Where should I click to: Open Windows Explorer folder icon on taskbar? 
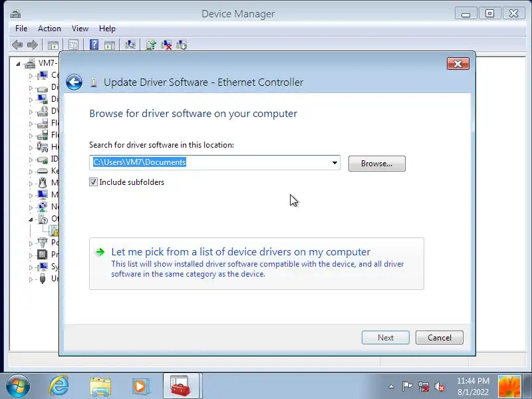(100, 386)
